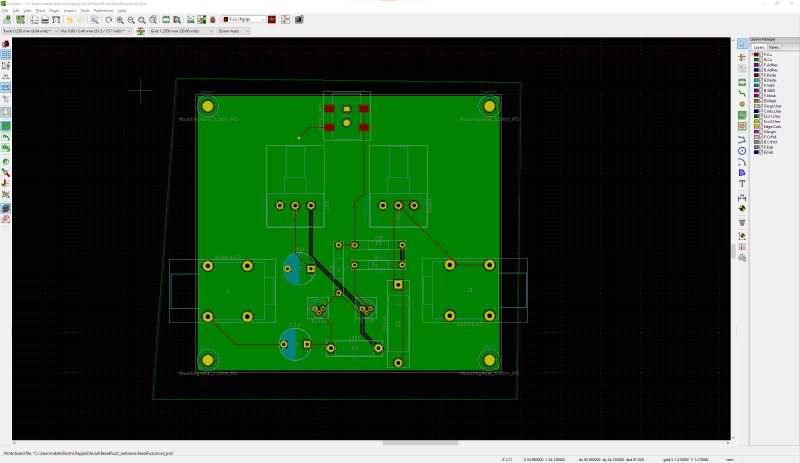Open the Route menu
Screen dimensions: 800x463
[54, 10]
